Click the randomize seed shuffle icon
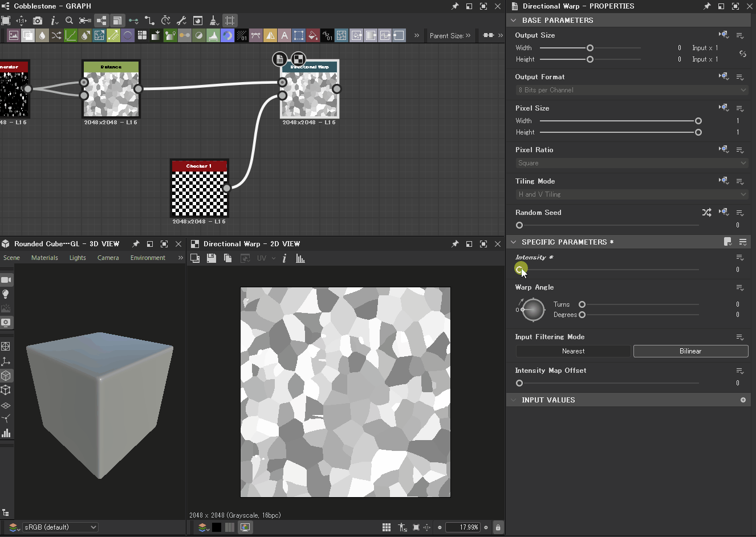The height and width of the screenshot is (537, 756). (706, 213)
